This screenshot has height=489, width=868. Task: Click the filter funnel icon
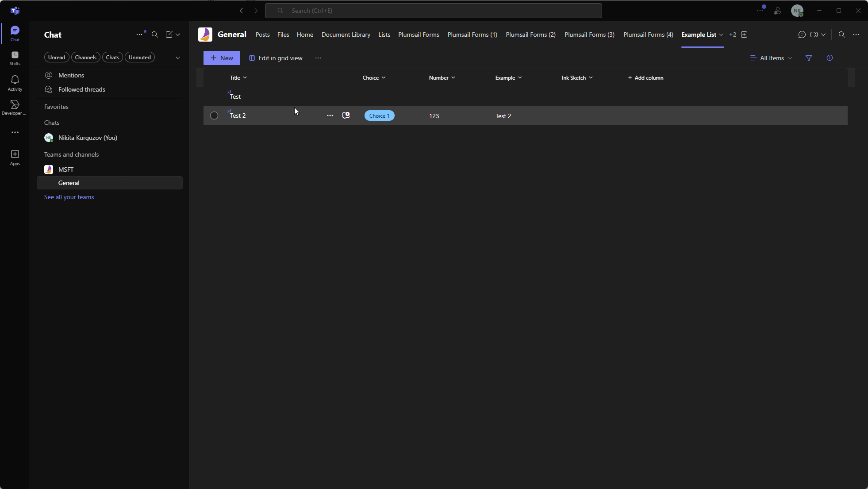(x=809, y=58)
